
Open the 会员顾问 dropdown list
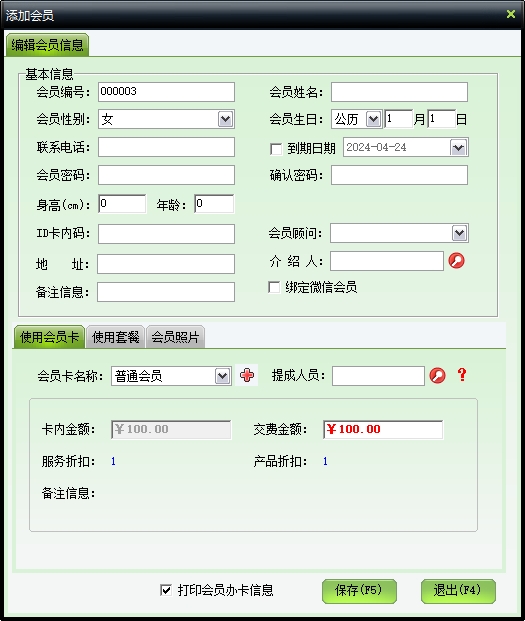click(x=459, y=233)
